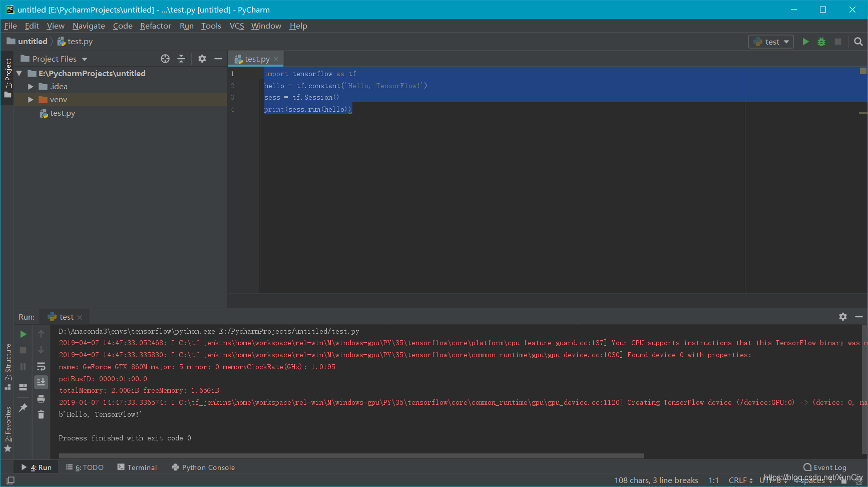Close the test.py editor tab
Screen dimensions: 868x487
(x=276, y=59)
